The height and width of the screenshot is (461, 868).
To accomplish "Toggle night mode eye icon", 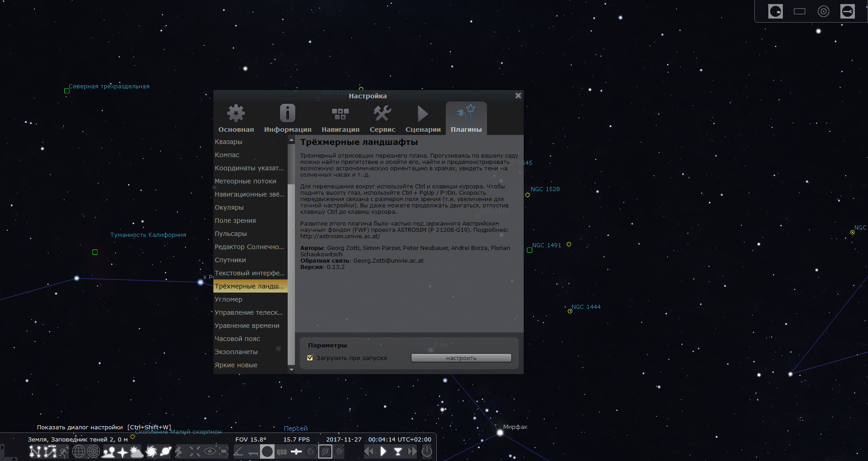I will point(209,451).
